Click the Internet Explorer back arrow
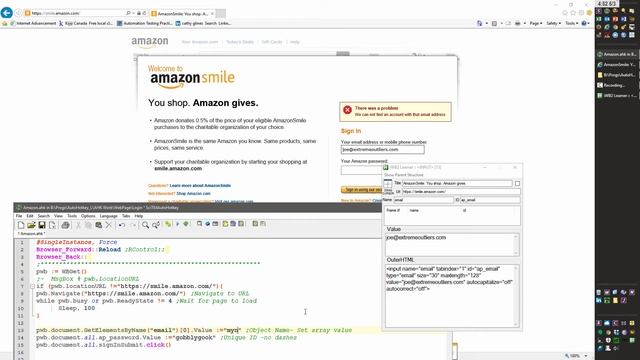 tap(7, 13)
